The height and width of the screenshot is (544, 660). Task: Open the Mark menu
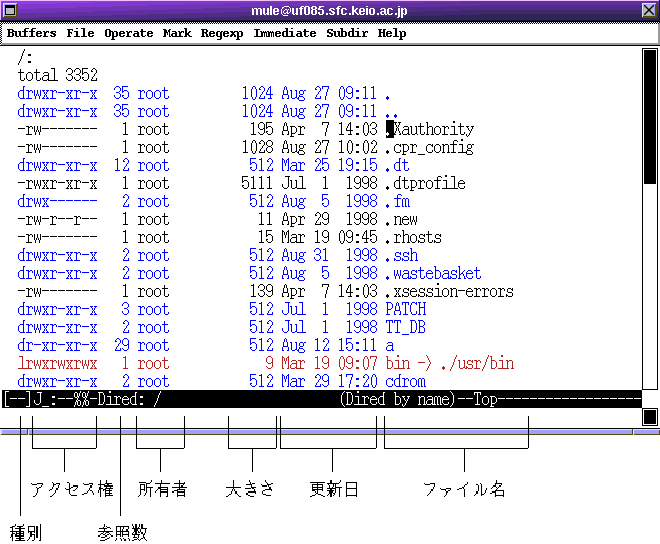[x=177, y=33]
